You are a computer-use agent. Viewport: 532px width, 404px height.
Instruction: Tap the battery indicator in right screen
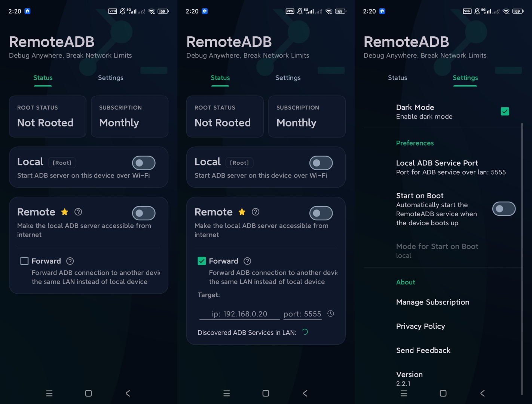click(x=518, y=11)
